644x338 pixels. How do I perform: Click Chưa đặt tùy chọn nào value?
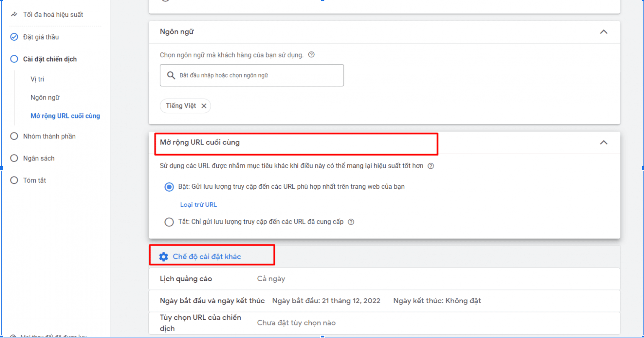tap(296, 323)
